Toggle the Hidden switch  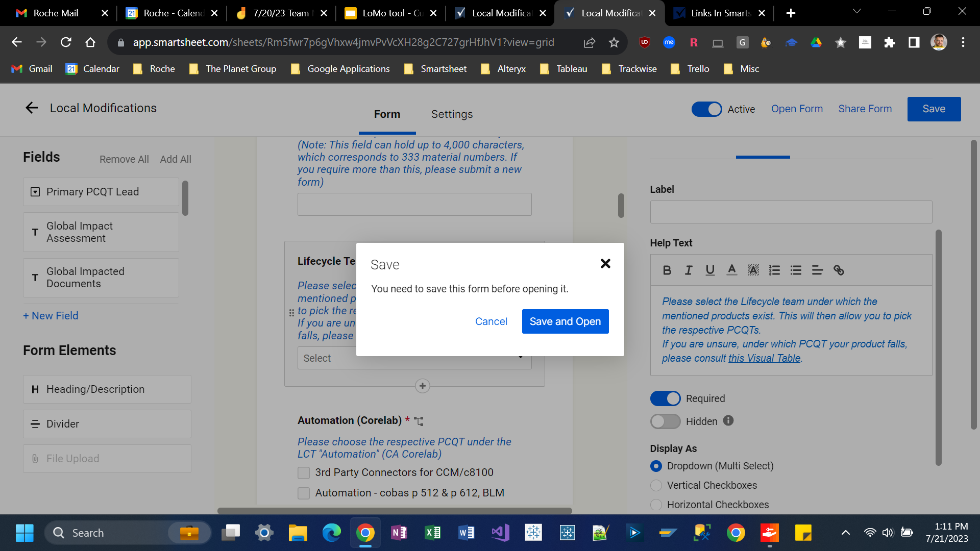pyautogui.click(x=665, y=421)
